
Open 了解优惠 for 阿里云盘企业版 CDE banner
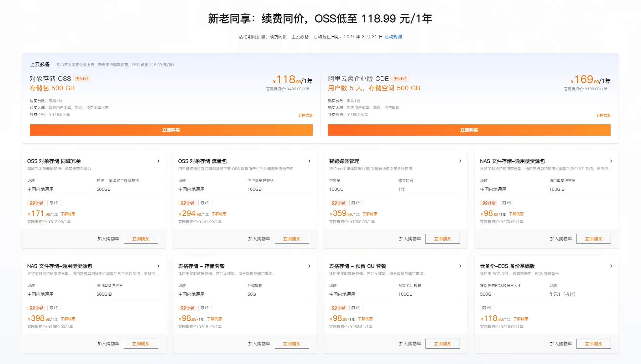coord(603,115)
